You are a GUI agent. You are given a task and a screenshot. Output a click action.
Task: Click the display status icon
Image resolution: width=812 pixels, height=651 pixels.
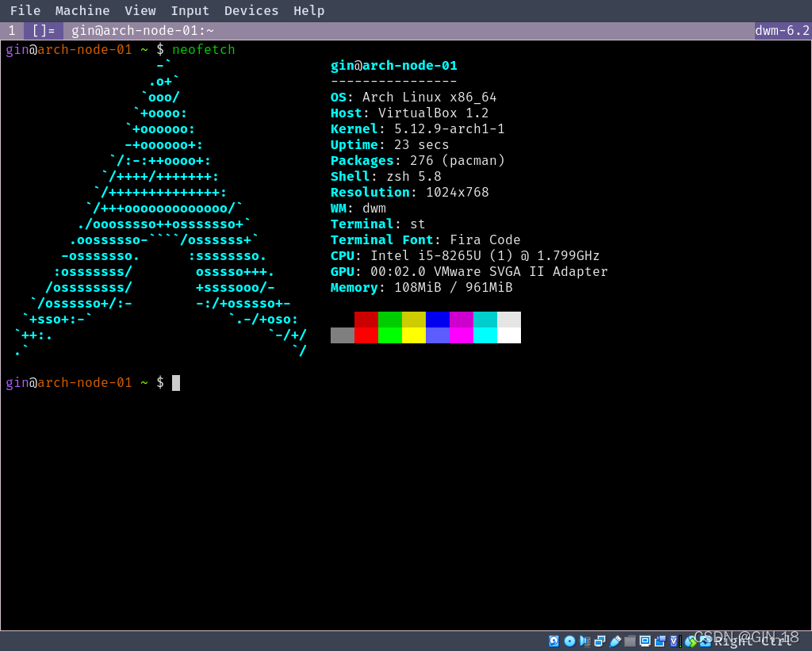pyautogui.click(x=645, y=641)
